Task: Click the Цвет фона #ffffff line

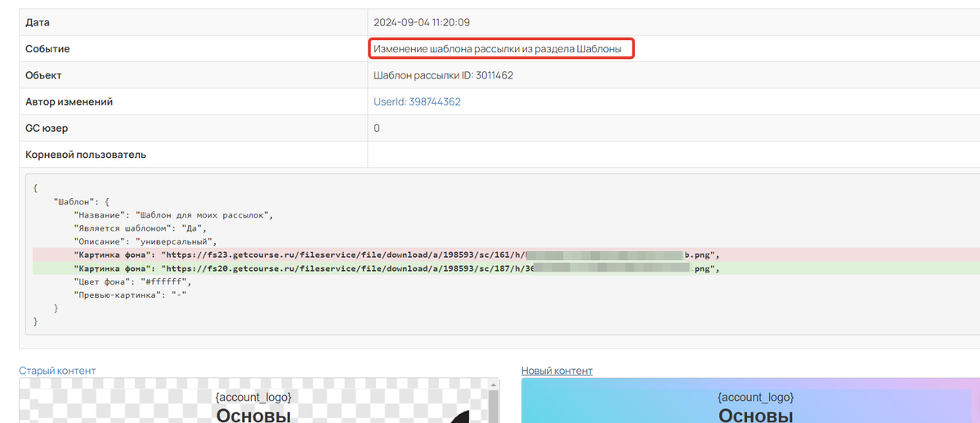Action: 132,281
